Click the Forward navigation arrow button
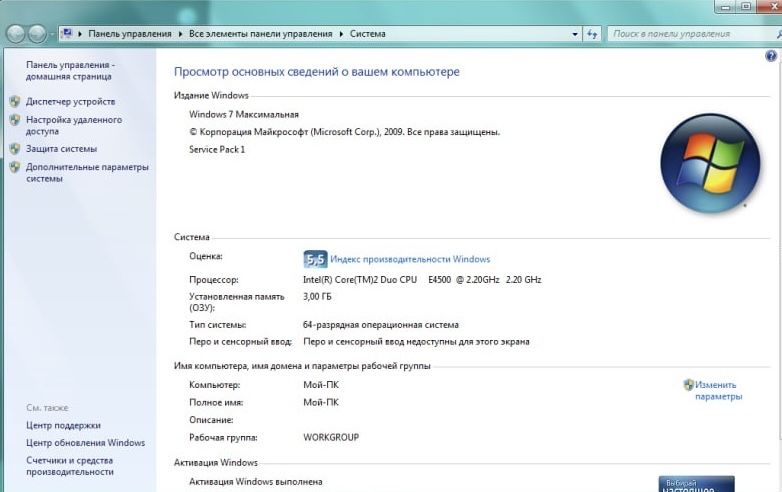Screen dimensions: 782x492 click(37, 34)
